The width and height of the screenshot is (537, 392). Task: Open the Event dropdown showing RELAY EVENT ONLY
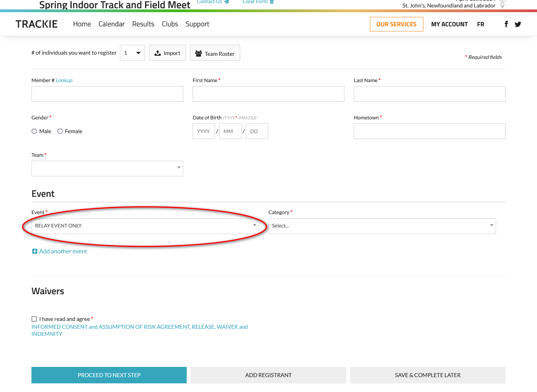pos(145,226)
